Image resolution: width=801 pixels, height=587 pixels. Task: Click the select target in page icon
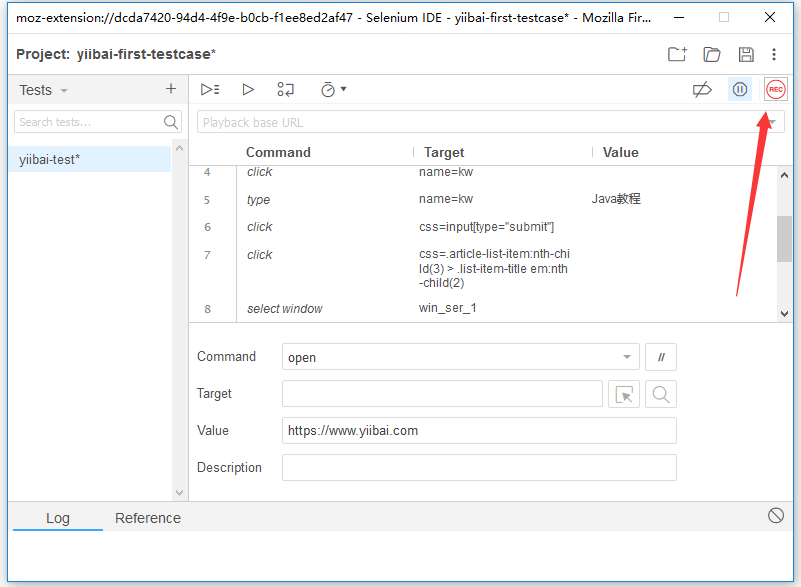point(624,394)
